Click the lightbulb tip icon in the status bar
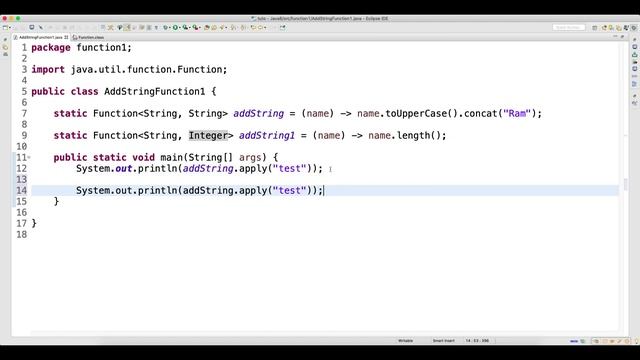The width and height of the screenshot is (640, 360). [636, 341]
